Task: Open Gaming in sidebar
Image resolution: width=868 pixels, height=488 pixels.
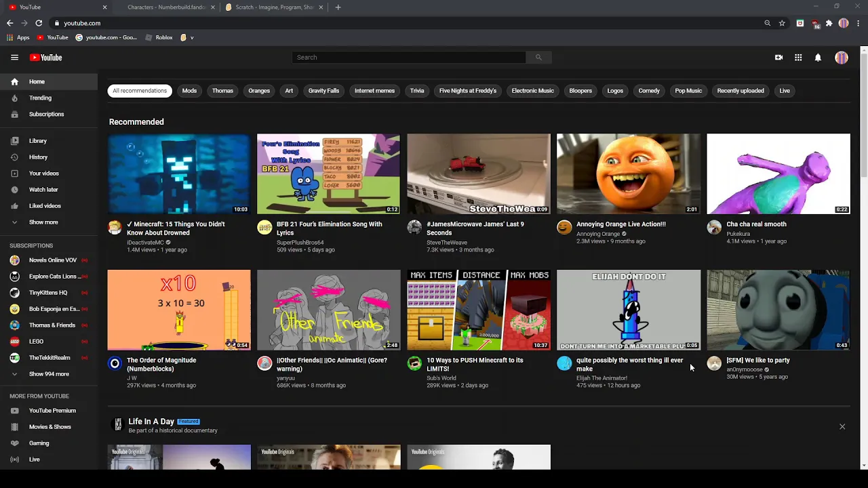Action: pos(49,443)
